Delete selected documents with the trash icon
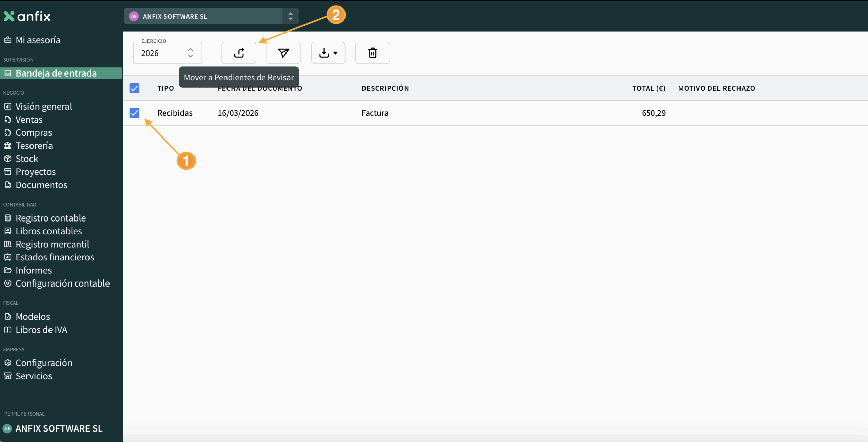Viewport: 868px width, 442px height. pyautogui.click(x=372, y=53)
